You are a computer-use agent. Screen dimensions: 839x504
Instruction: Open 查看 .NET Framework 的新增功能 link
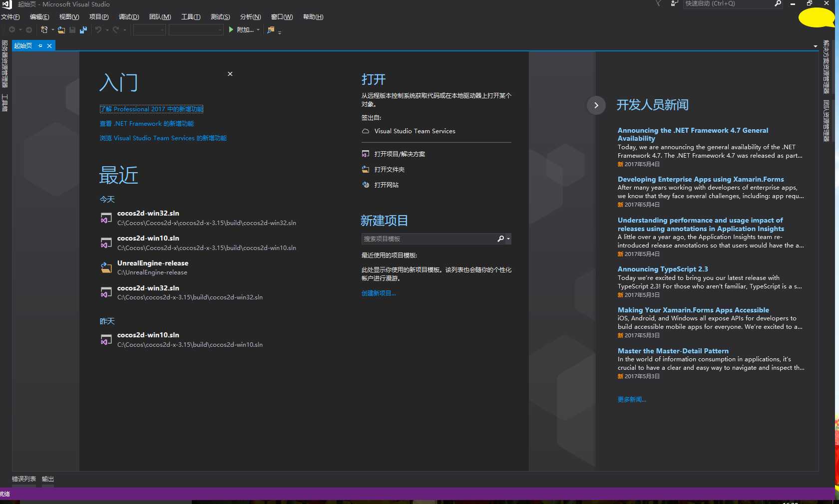point(147,124)
